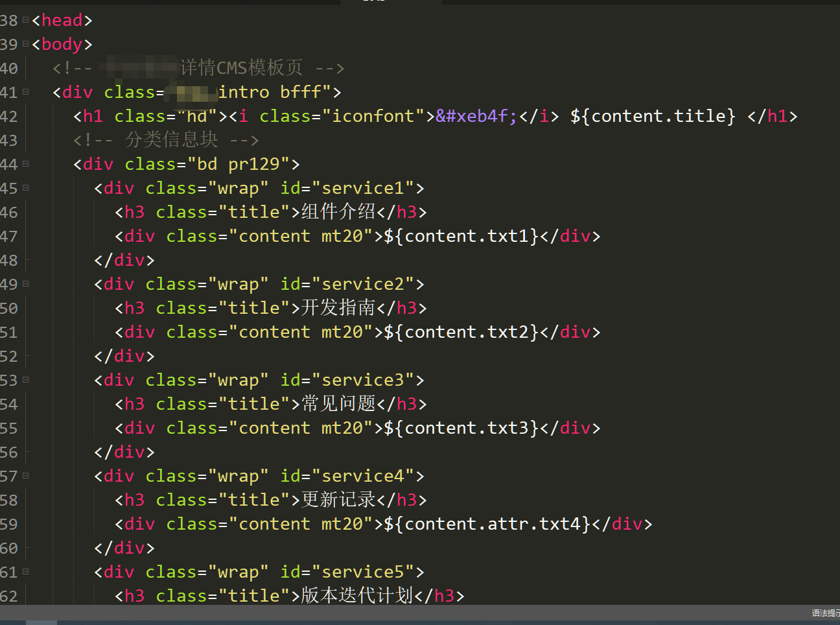Screen dimensions: 840x625
Task: Click the heading text "版本迭代计划"
Action: point(357,595)
